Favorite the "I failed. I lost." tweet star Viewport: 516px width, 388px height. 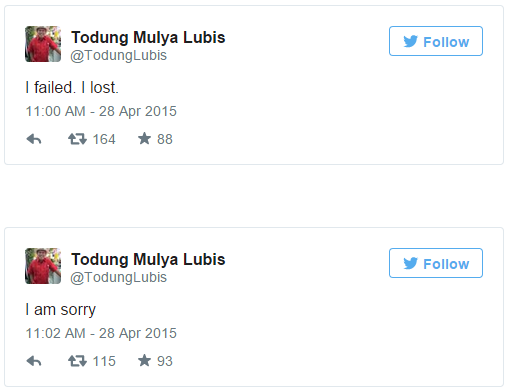[x=144, y=138]
